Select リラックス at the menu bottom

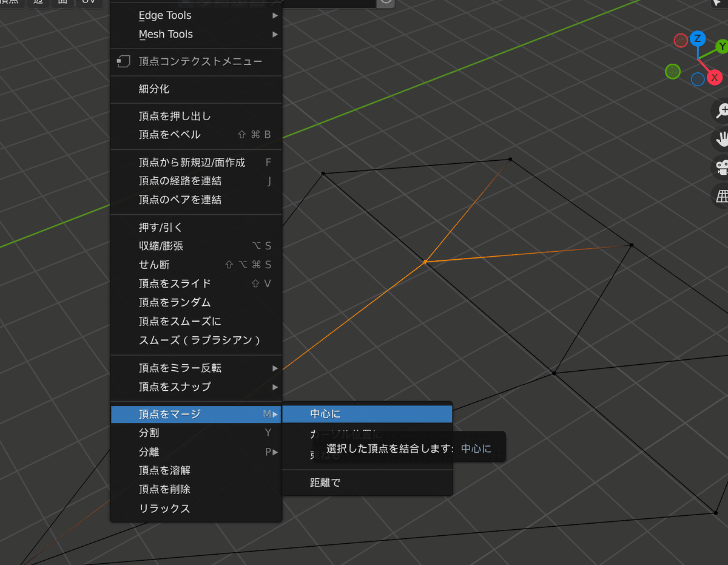(196, 509)
